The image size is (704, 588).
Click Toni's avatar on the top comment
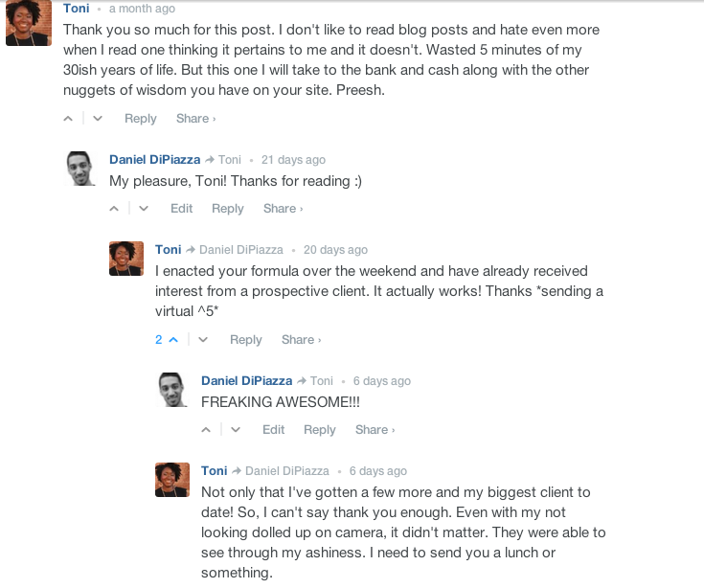(x=29, y=23)
